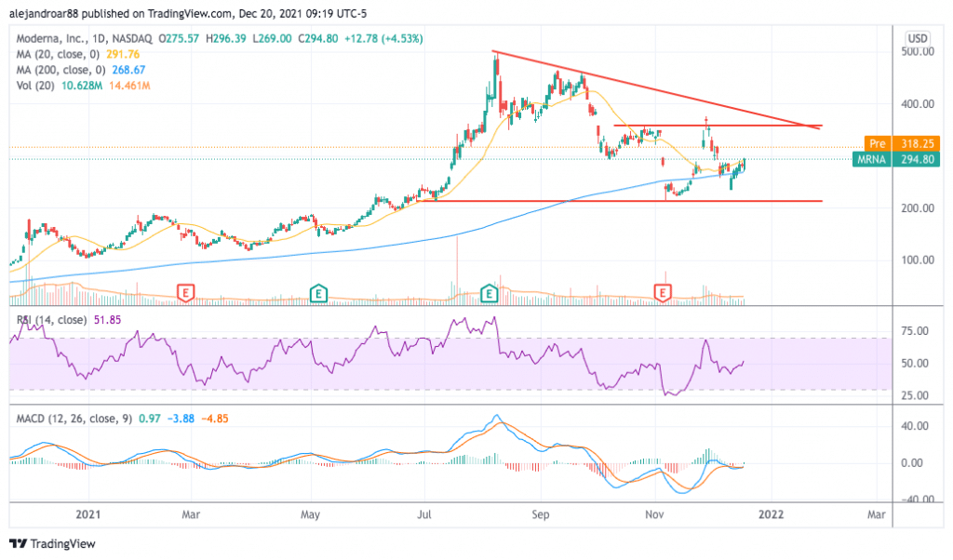Image resolution: width=953 pixels, height=560 pixels.
Task: Click the +12.78 (+4.53%) change value
Action: (383, 38)
